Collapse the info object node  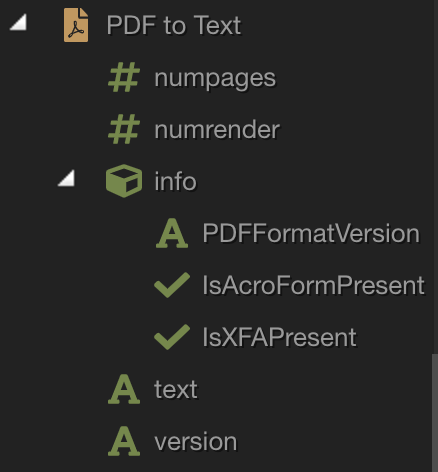click(x=67, y=178)
